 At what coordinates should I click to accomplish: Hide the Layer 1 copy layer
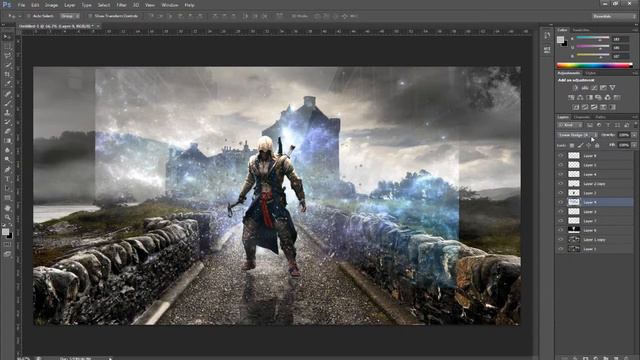click(561, 240)
